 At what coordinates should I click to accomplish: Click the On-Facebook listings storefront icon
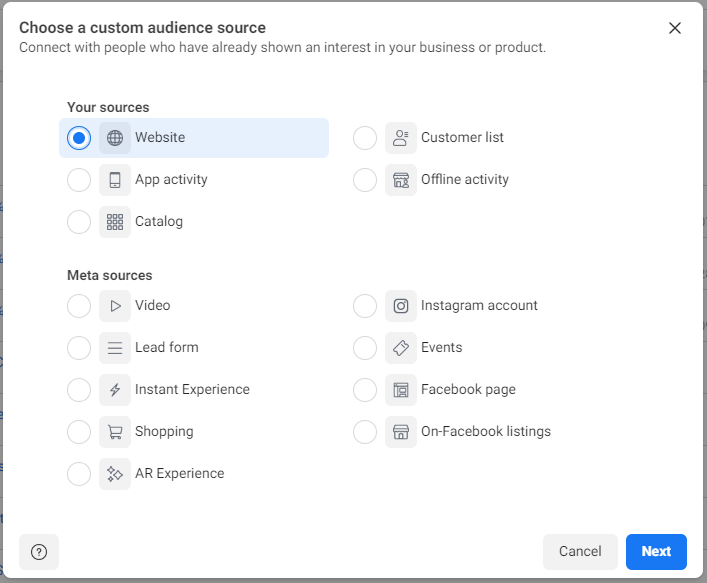[x=401, y=432]
